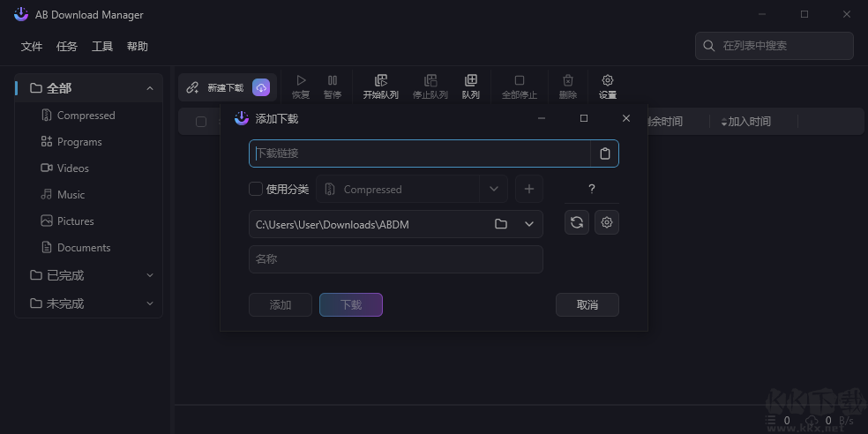The height and width of the screenshot is (434, 868).
Task: Click the Compressed category combo box
Action: pyautogui.click(x=412, y=189)
